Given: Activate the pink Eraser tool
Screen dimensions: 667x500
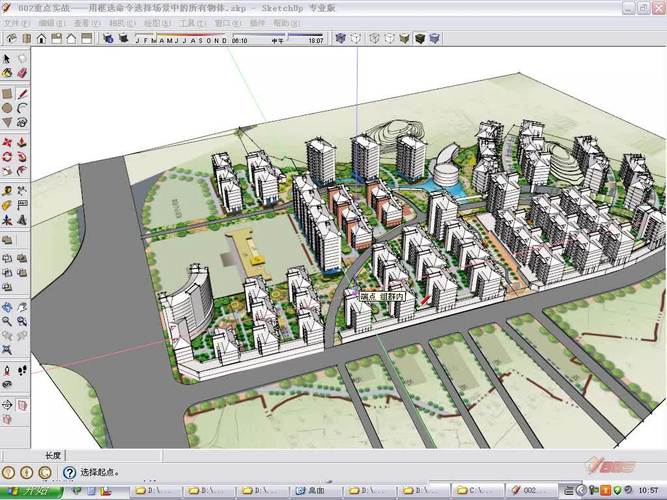Looking at the screenshot, I should pos(22,73).
